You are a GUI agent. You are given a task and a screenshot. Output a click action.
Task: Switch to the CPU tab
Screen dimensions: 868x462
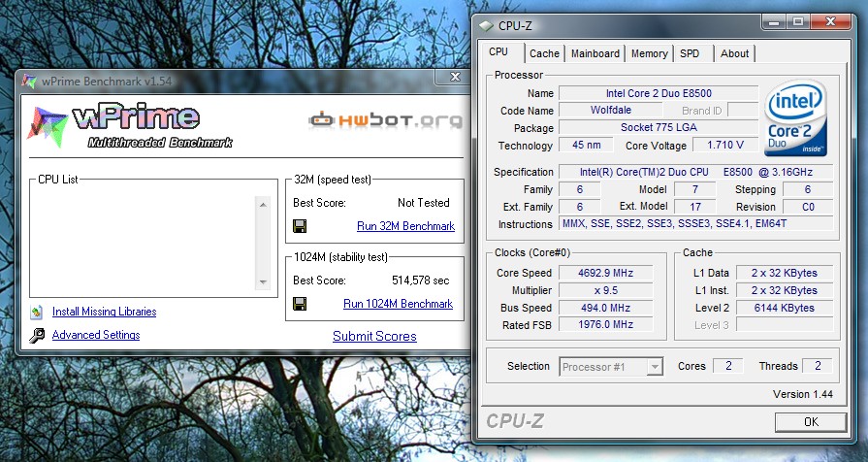(x=498, y=51)
